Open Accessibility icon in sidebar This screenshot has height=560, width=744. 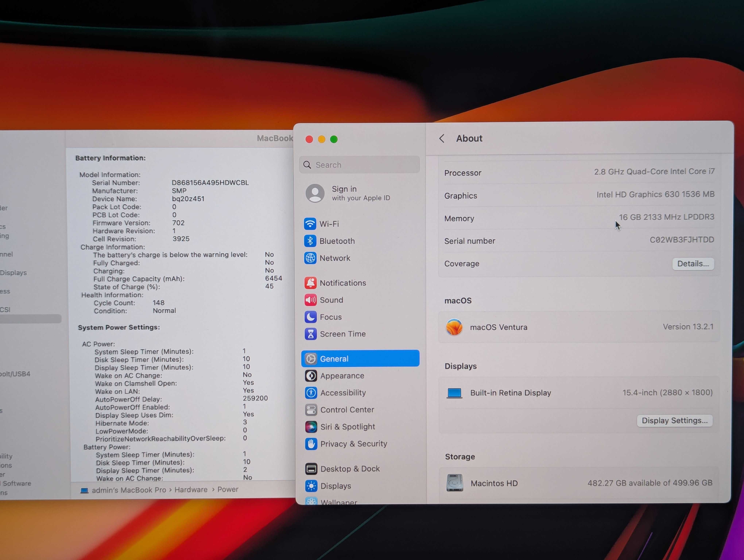coord(311,393)
